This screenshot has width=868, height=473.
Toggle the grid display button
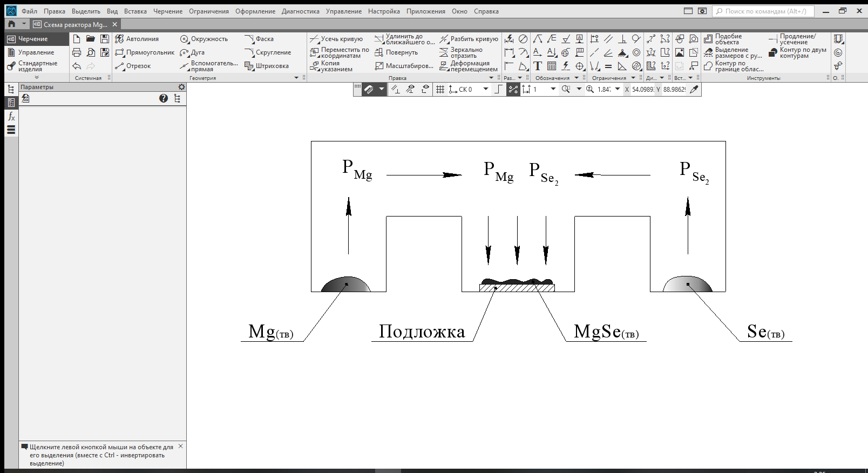[x=440, y=89]
